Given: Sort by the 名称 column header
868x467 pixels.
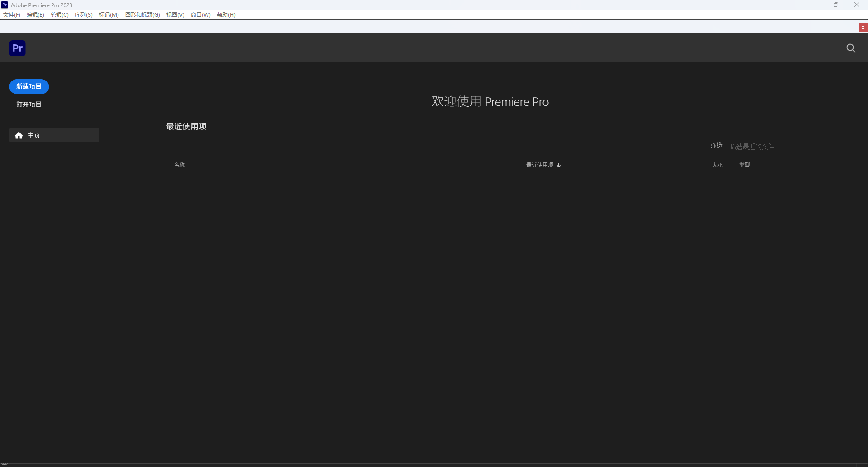Looking at the screenshot, I should 179,165.
